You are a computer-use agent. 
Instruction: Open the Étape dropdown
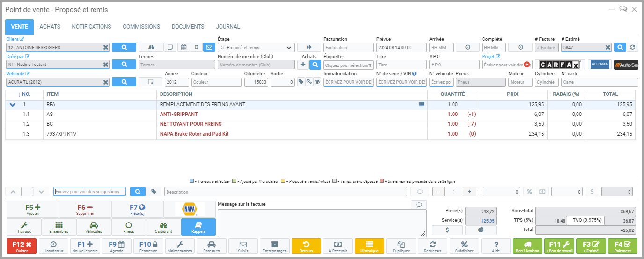pyautogui.click(x=256, y=47)
